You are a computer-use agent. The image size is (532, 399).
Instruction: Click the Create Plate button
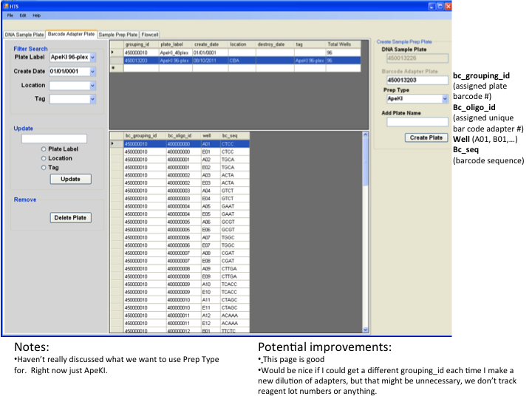pyautogui.click(x=426, y=137)
